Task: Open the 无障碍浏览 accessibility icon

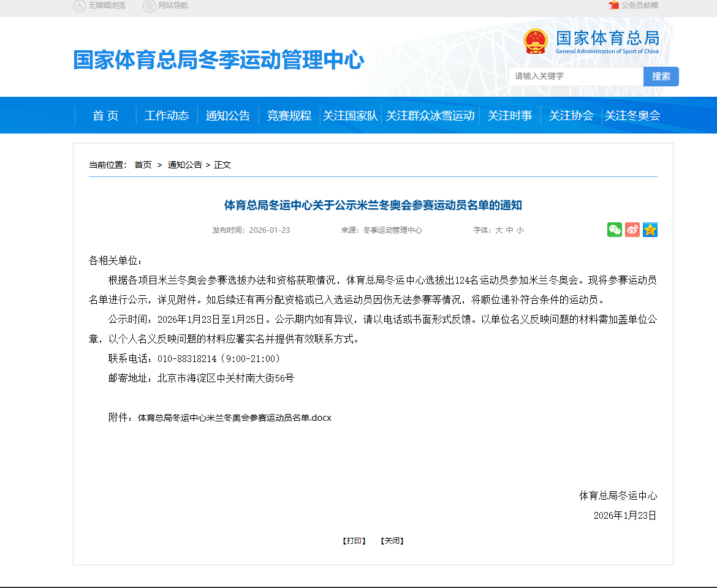Action: 80,6
